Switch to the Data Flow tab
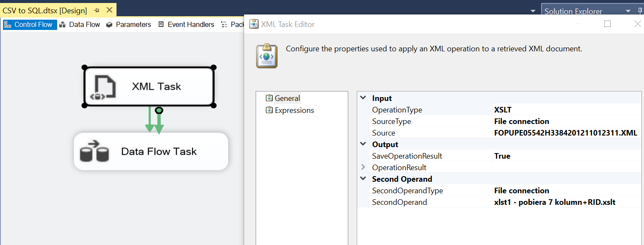 pyautogui.click(x=79, y=25)
